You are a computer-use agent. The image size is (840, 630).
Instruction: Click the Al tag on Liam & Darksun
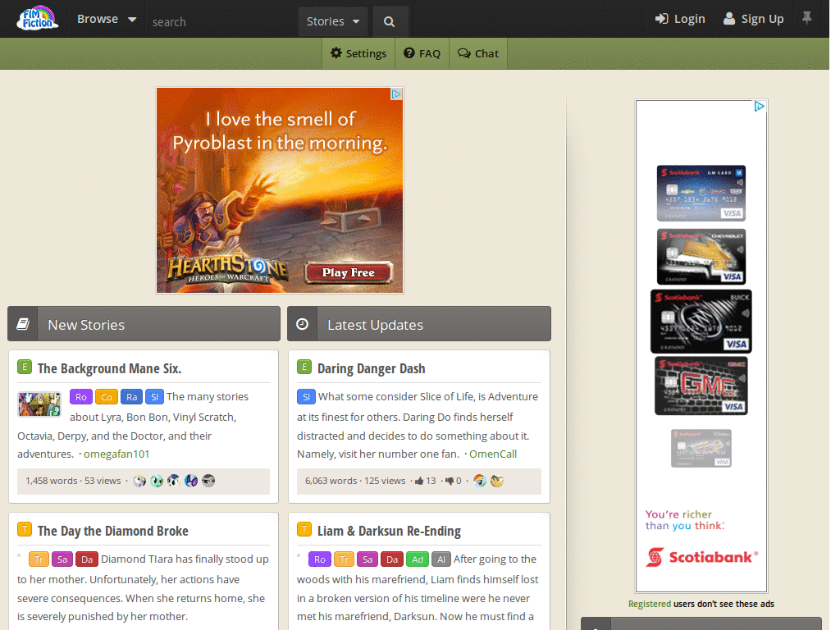441,559
